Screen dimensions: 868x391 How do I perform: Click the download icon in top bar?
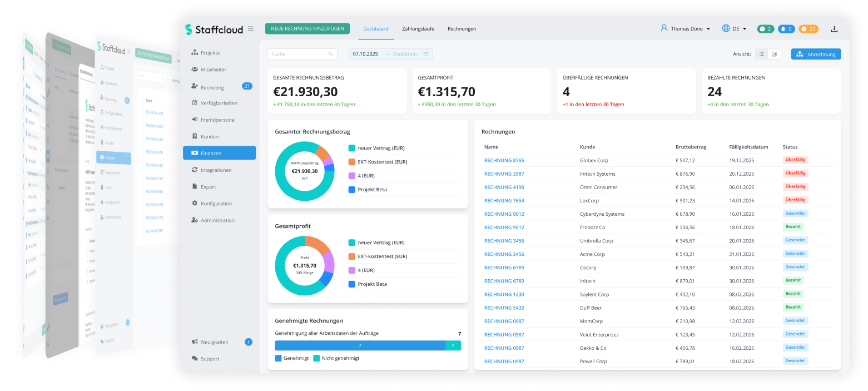[x=834, y=29]
